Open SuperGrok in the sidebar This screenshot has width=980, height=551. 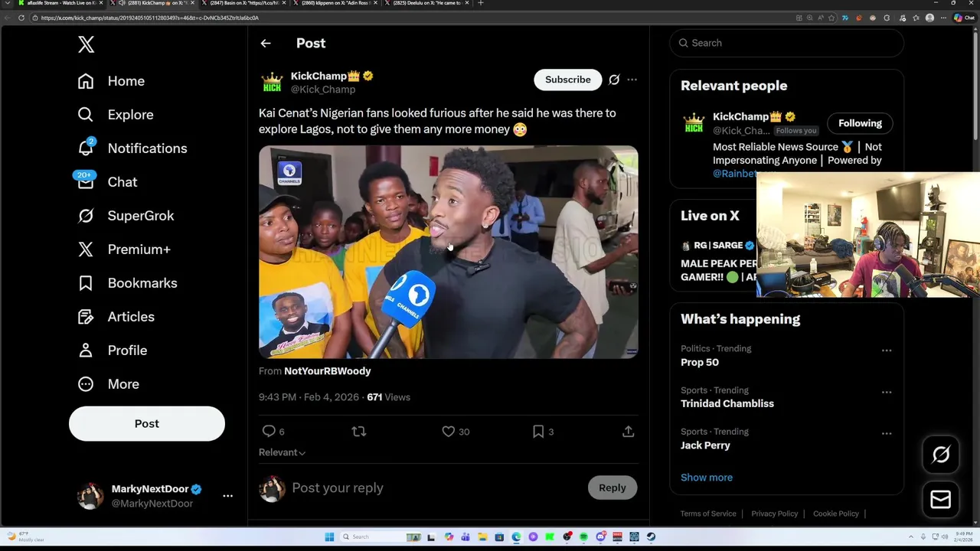tap(126, 216)
